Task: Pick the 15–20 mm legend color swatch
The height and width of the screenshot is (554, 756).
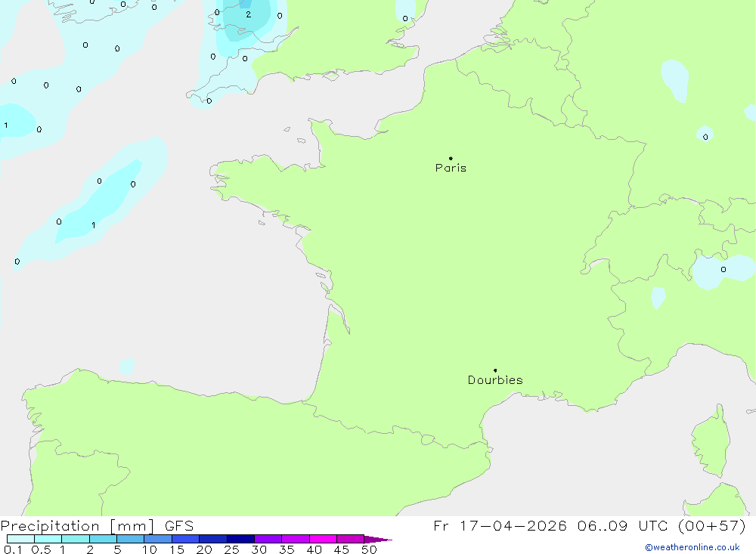Action: point(186,539)
